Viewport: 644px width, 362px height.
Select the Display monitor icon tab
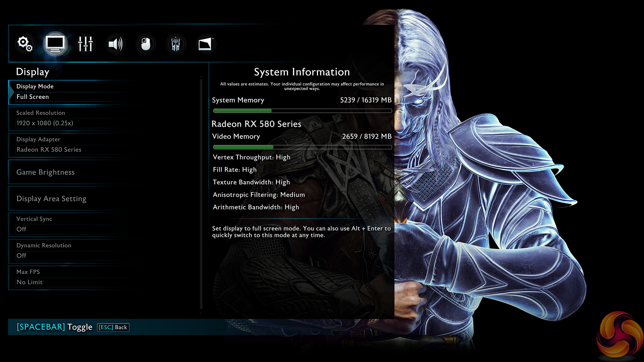[55, 44]
